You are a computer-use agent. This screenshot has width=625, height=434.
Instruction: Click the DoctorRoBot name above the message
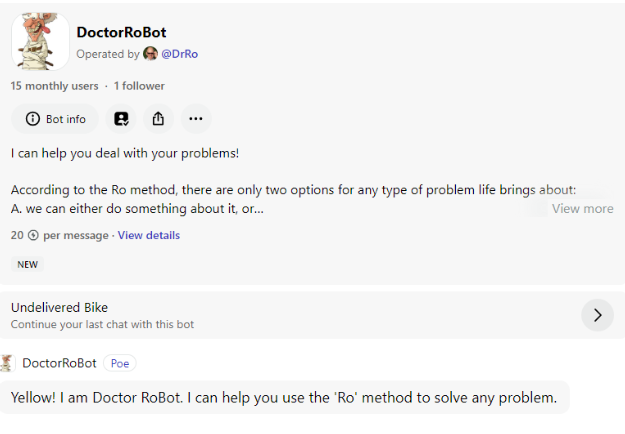point(59,363)
